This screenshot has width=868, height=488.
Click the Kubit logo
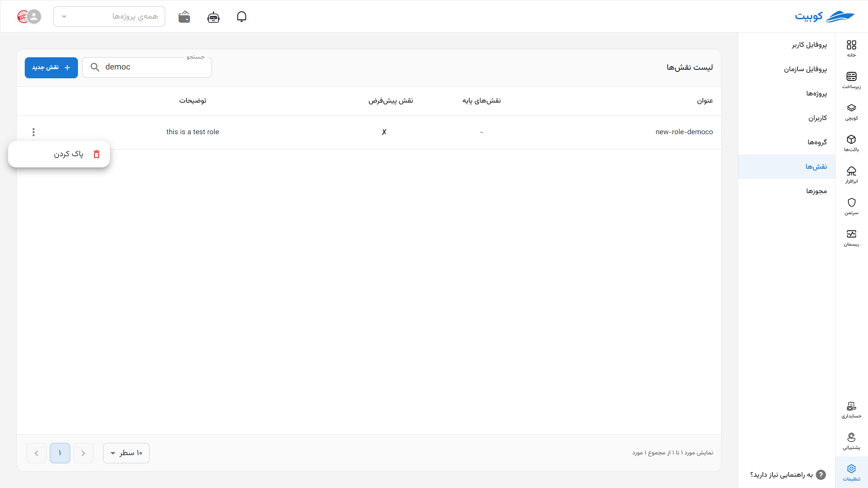pyautogui.click(x=825, y=17)
